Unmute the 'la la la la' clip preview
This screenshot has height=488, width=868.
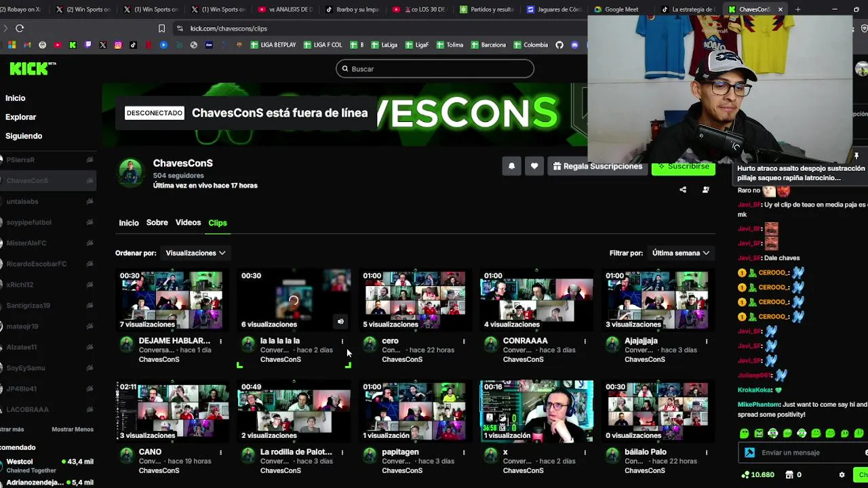point(340,322)
